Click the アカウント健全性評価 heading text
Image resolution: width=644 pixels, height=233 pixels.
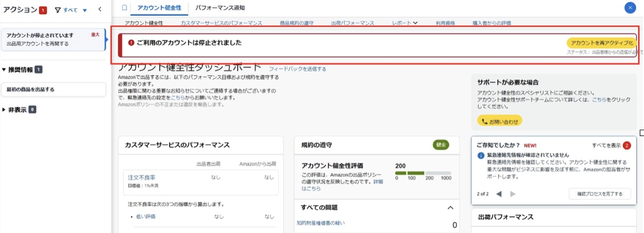(x=332, y=166)
